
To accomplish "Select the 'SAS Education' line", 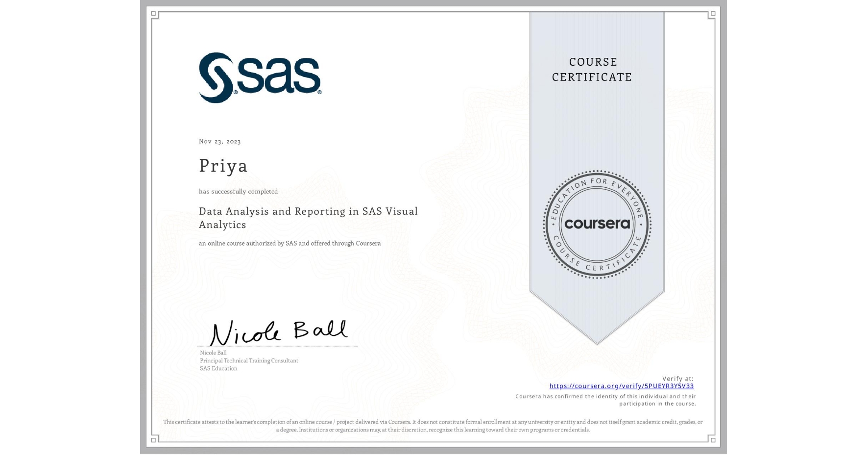I will 218,368.
